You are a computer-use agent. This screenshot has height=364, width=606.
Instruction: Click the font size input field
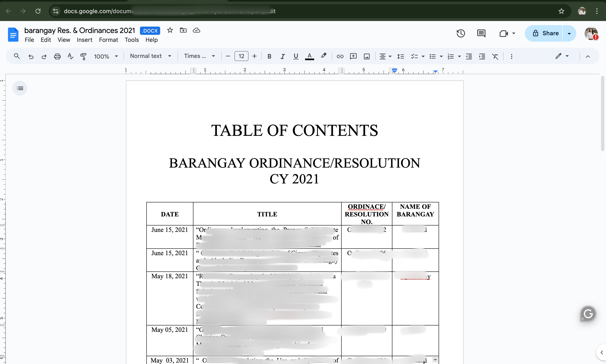pos(241,56)
